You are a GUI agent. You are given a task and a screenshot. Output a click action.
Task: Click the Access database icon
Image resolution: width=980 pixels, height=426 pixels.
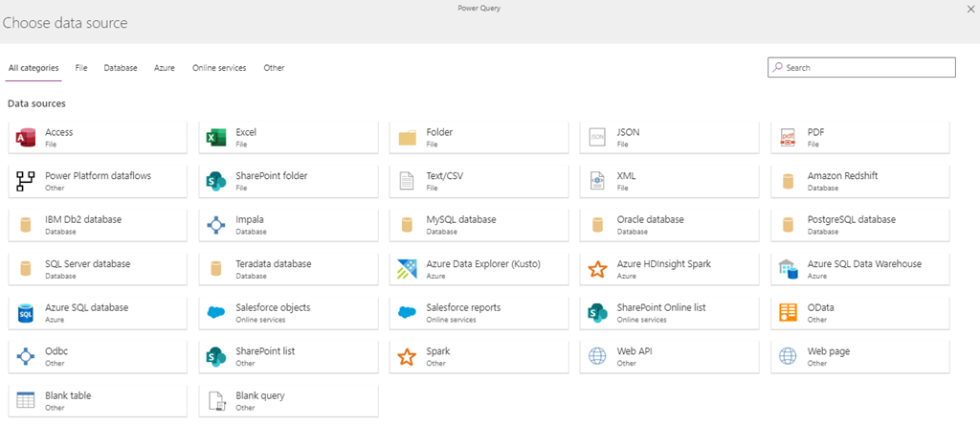tap(26, 138)
